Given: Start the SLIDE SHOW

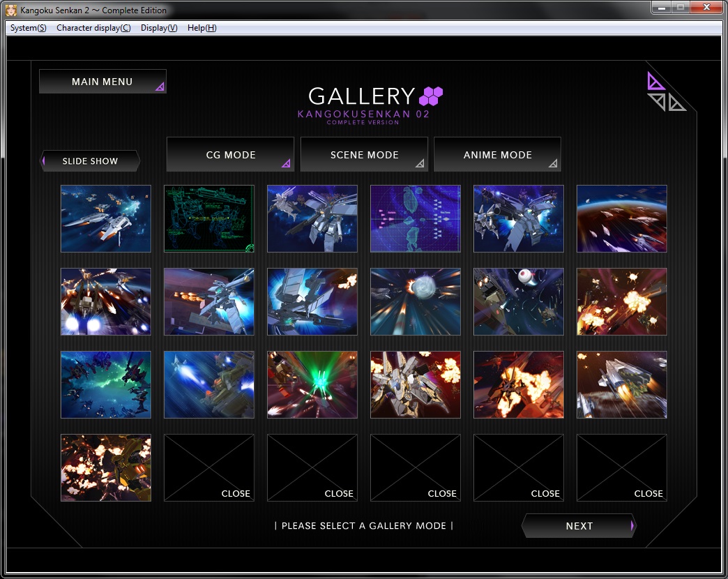Looking at the screenshot, I should [x=90, y=161].
